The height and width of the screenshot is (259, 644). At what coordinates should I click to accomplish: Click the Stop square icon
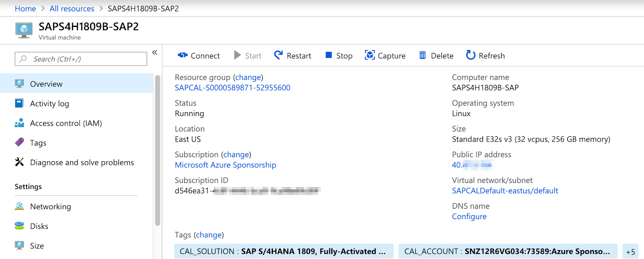click(329, 55)
